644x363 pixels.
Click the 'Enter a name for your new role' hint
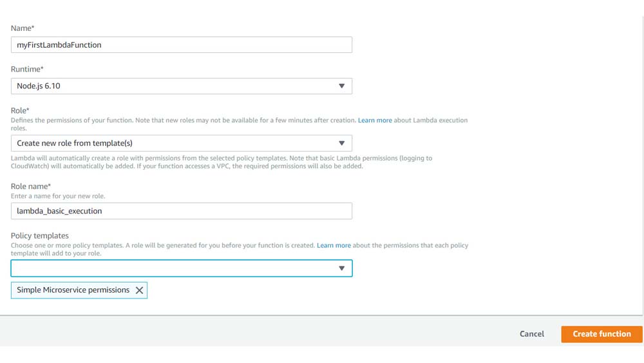pos(58,195)
